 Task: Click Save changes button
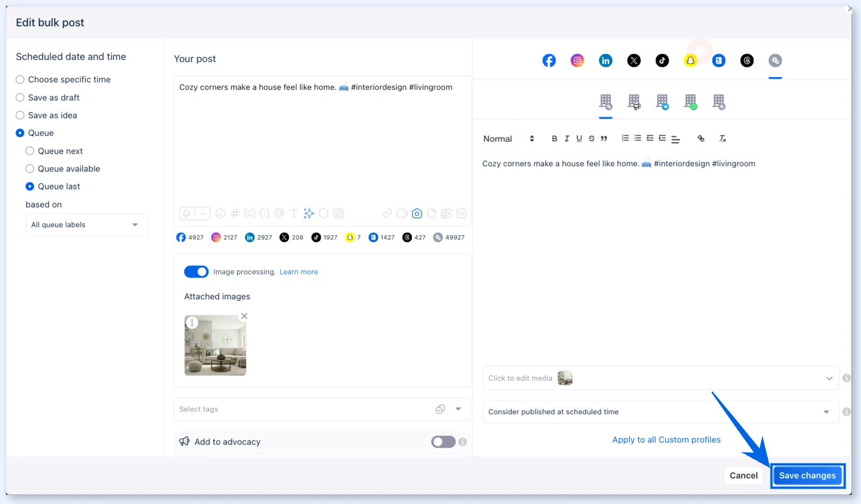[x=808, y=476]
